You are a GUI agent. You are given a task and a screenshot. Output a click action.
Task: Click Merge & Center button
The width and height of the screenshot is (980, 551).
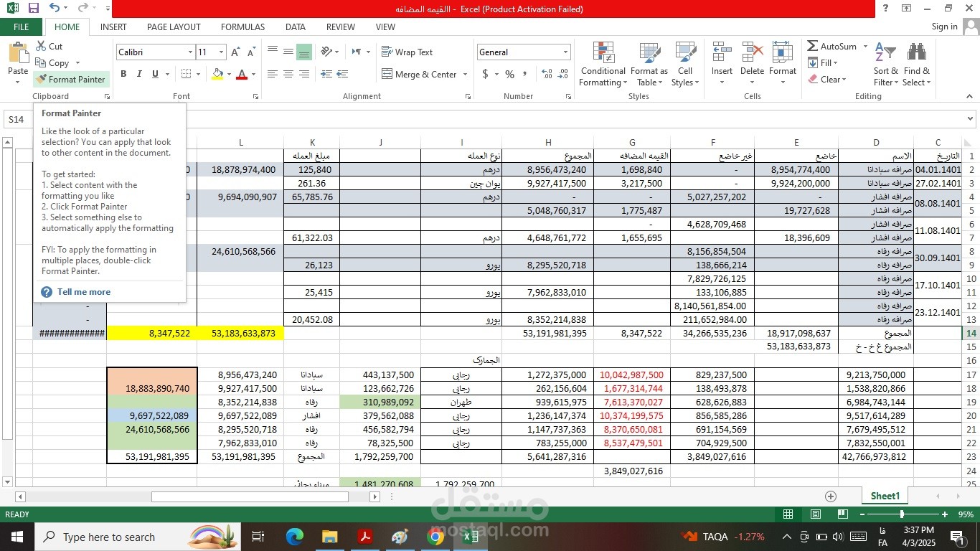click(x=420, y=74)
